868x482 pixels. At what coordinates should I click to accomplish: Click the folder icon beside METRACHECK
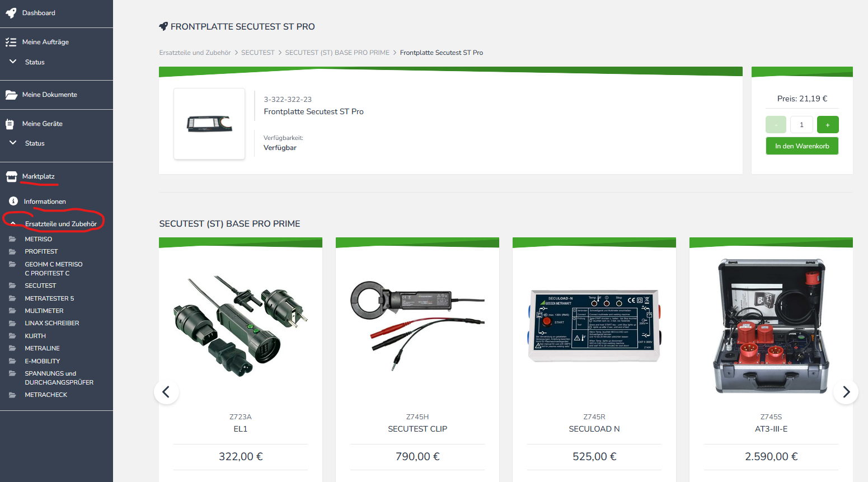[x=12, y=395]
